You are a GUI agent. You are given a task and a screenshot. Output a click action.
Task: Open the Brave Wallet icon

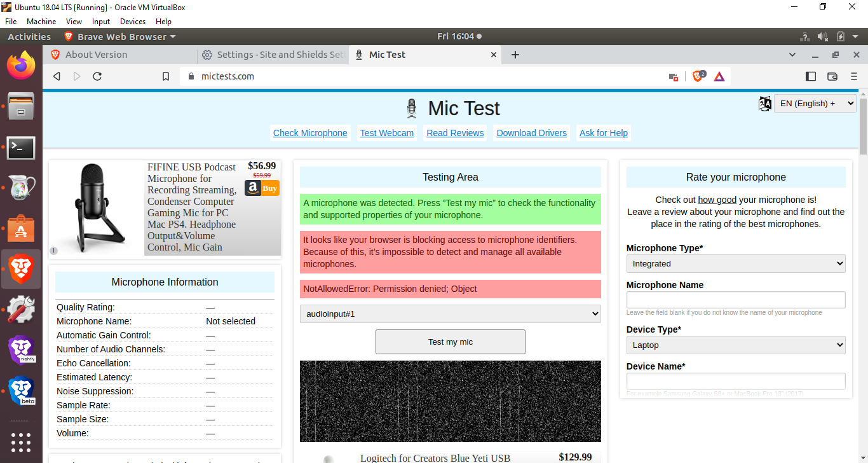(x=832, y=76)
